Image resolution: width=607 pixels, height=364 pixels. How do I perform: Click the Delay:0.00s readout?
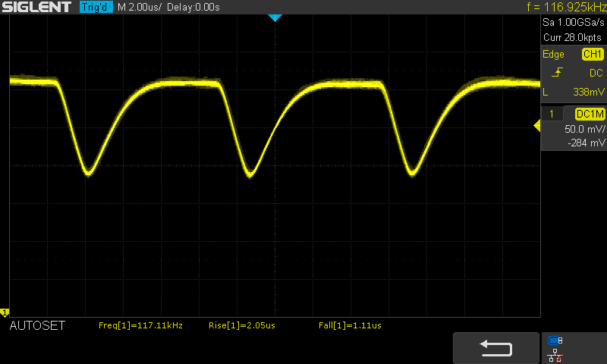(x=193, y=7)
